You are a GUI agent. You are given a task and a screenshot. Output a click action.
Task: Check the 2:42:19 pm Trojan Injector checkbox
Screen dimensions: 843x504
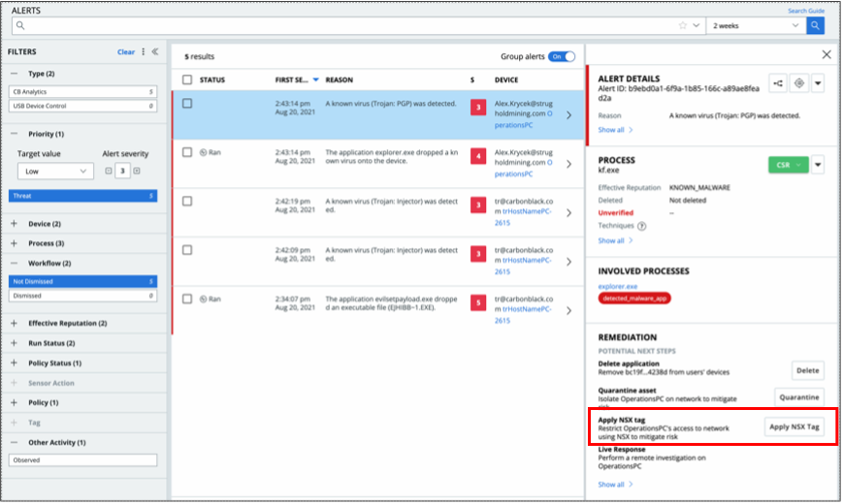point(187,201)
